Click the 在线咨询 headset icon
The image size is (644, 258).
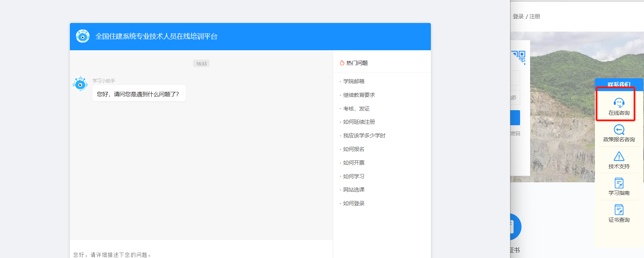[x=619, y=103]
